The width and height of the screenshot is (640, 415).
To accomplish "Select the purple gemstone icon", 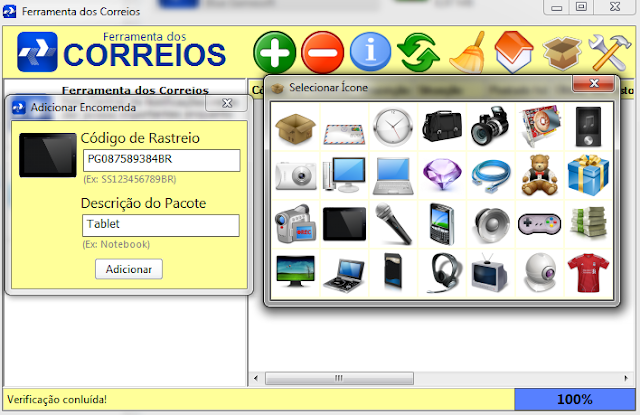I will (442, 175).
